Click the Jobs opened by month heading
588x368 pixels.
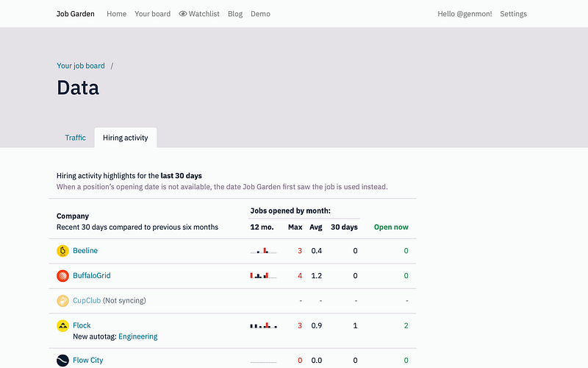290,211
